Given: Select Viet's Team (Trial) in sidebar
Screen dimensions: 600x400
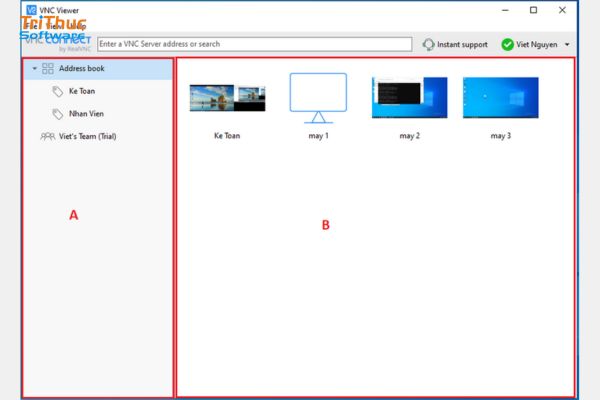Looking at the screenshot, I should coord(88,136).
